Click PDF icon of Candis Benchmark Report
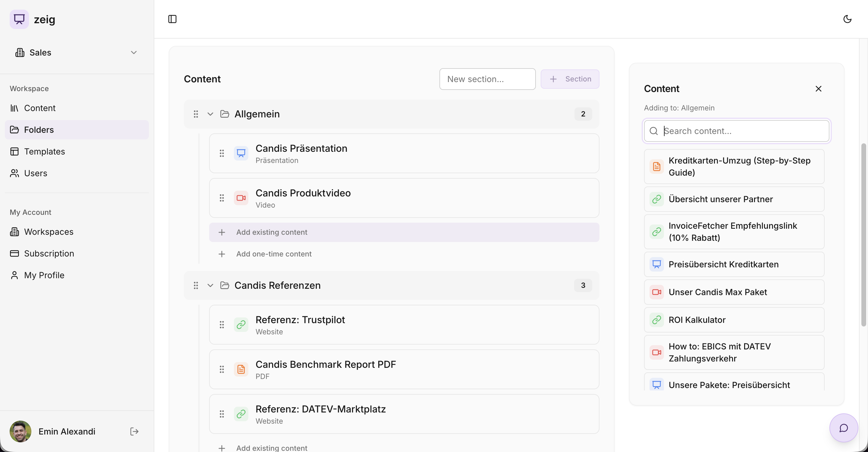868x452 pixels. pos(241,369)
